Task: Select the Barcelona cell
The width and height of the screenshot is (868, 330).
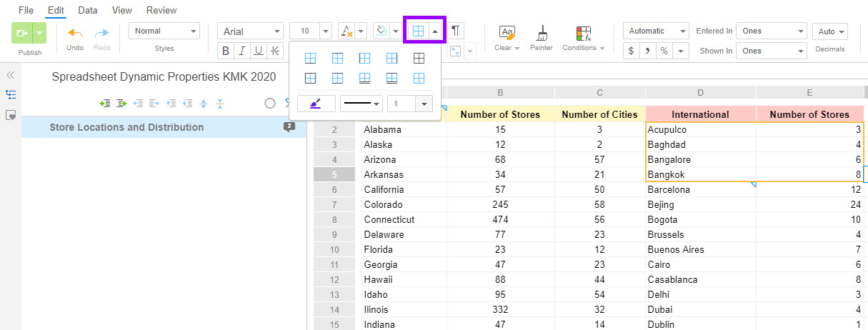Action: 700,189
